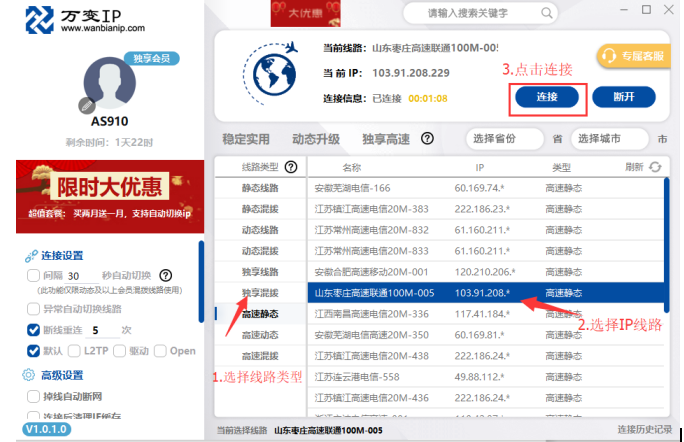The image size is (684, 442).
Task: Select line 安徽芜湖电信-166
Action: [x=486, y=188]
